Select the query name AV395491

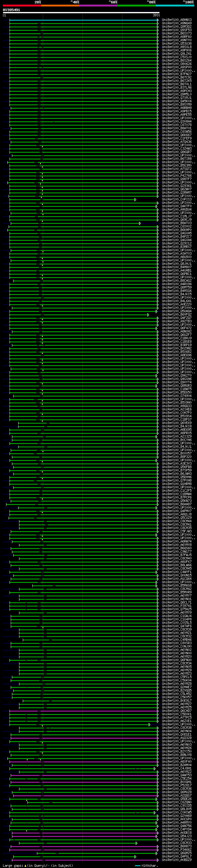pyautogui.click(x=11, y=10)
